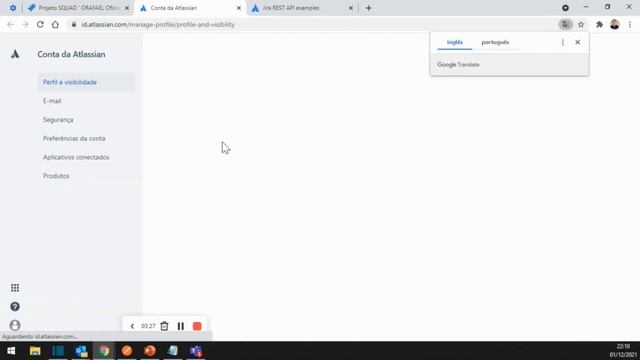Open the Chrome three-dot menu
640x360 pixels.
click(x=630, y=24)
